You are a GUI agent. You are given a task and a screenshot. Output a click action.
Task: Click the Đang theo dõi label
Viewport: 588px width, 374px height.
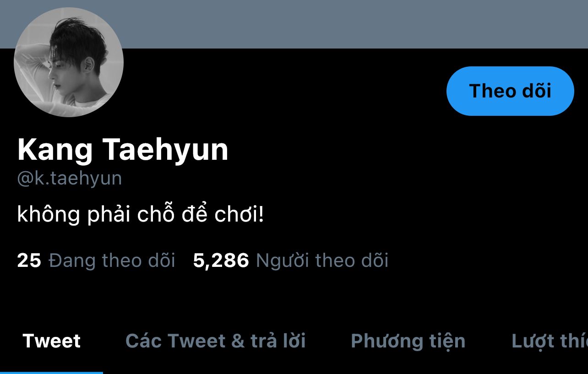point(112,260)
